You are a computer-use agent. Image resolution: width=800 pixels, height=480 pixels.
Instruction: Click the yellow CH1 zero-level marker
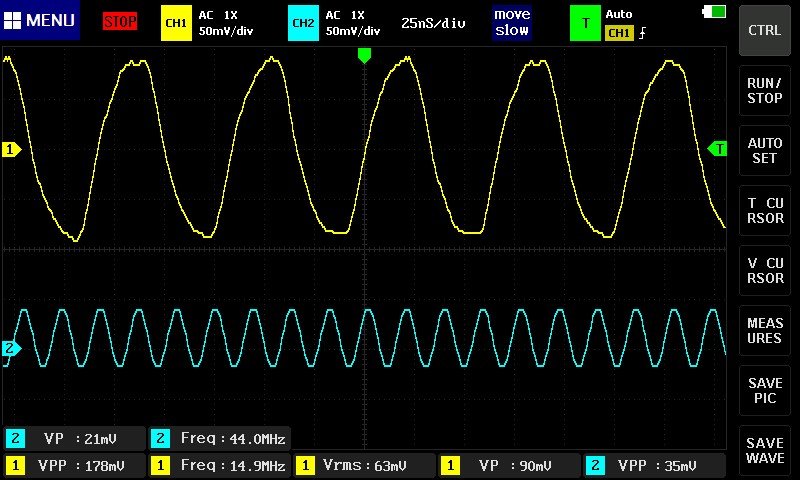(11, 150)
